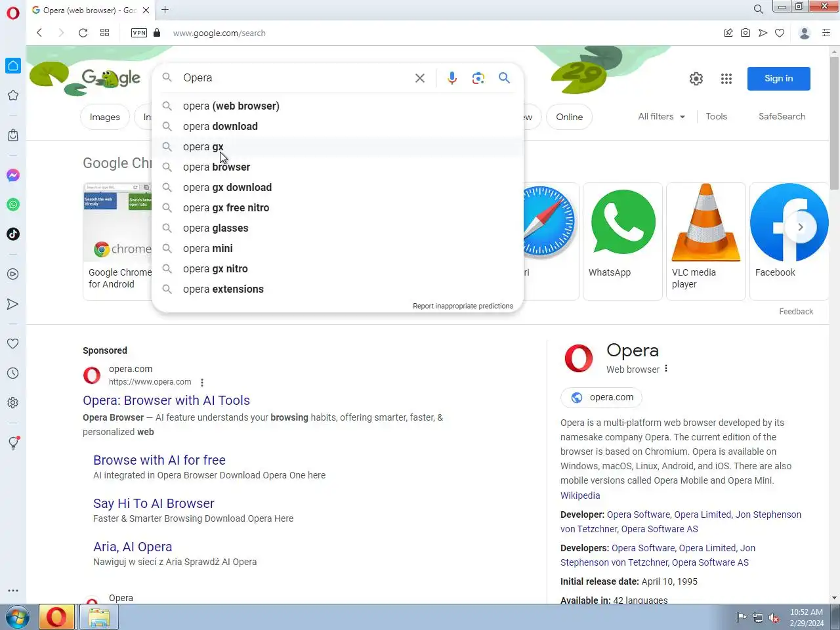This screenshot has height=630, width=840.
Task: Search tabs using title bar magnifier
Action: coord(758,9)
